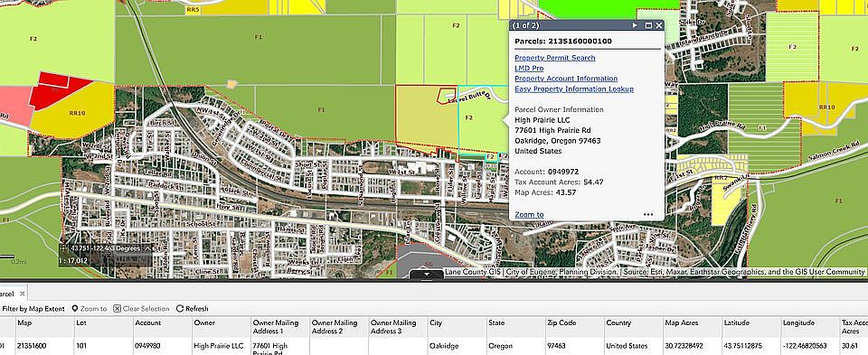The image size is (868, 355).
Task: Click Zoom to link in popup
Action: pos(529,215)
